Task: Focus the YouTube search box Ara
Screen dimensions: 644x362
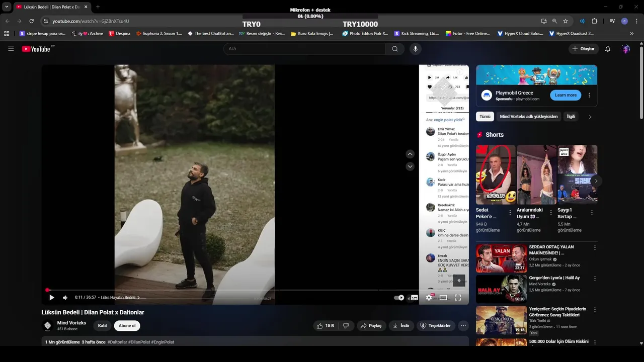Action: [304, 49]
